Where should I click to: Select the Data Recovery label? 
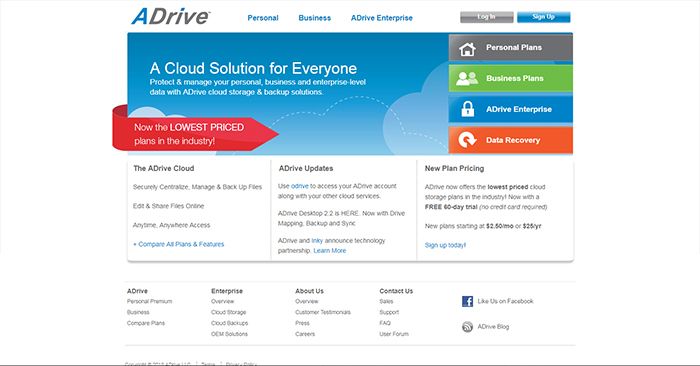coord(513,140)
